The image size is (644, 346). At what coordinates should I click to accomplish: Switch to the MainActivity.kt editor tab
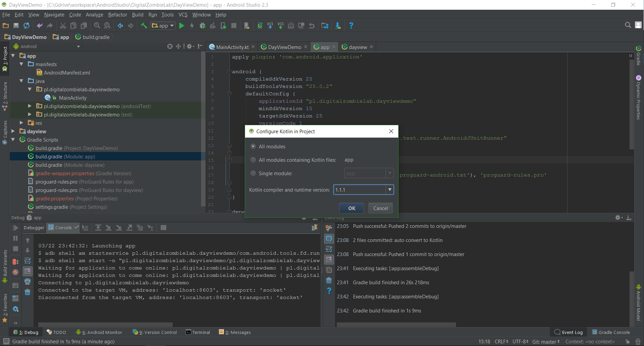(x=232, y=47)
